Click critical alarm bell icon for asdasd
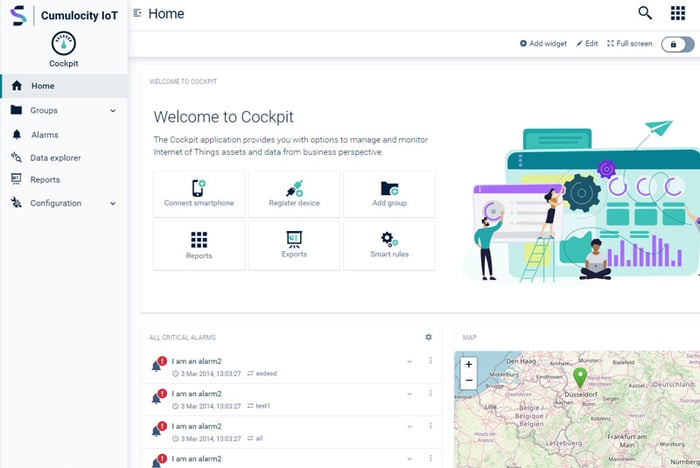This screenshot has width=700, height=468. [x=158, y=364]
